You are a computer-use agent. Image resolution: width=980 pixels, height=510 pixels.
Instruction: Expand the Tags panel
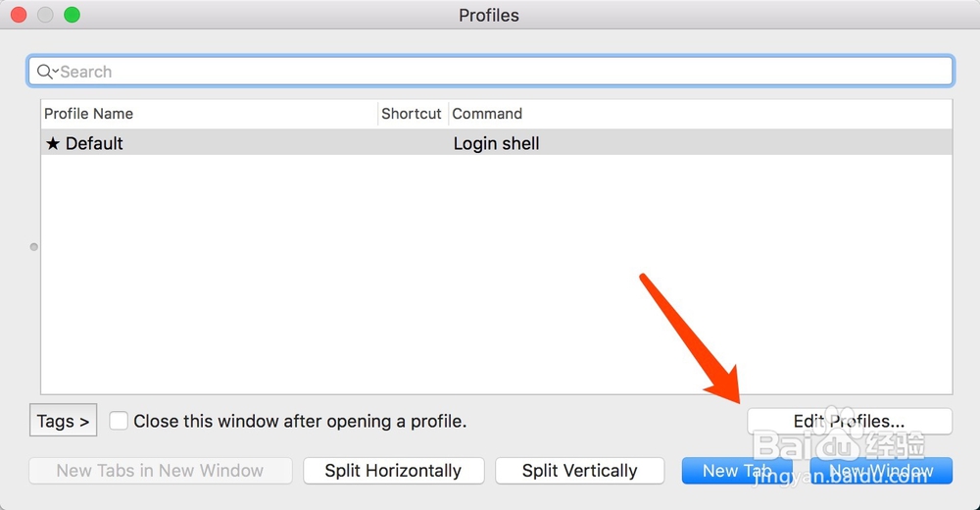[64, 421]
